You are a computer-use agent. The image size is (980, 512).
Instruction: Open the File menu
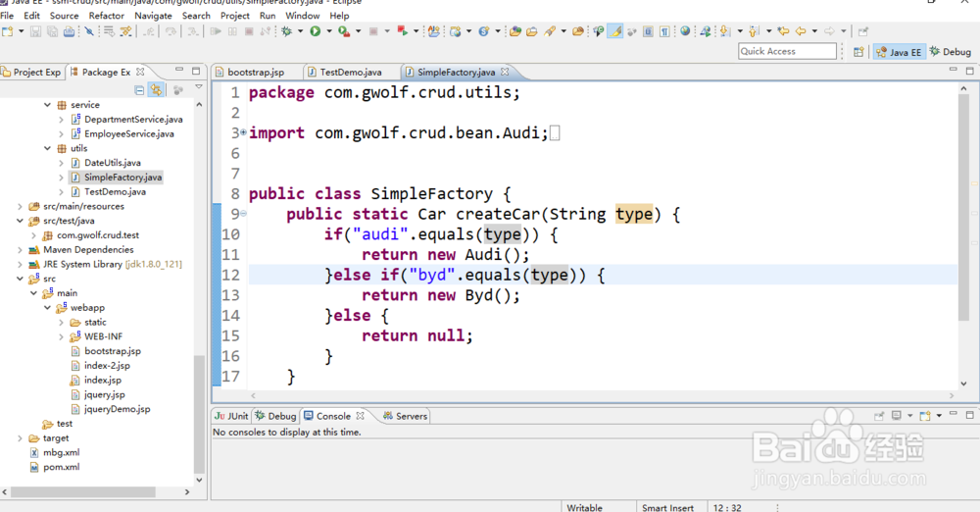coord(7,15)
